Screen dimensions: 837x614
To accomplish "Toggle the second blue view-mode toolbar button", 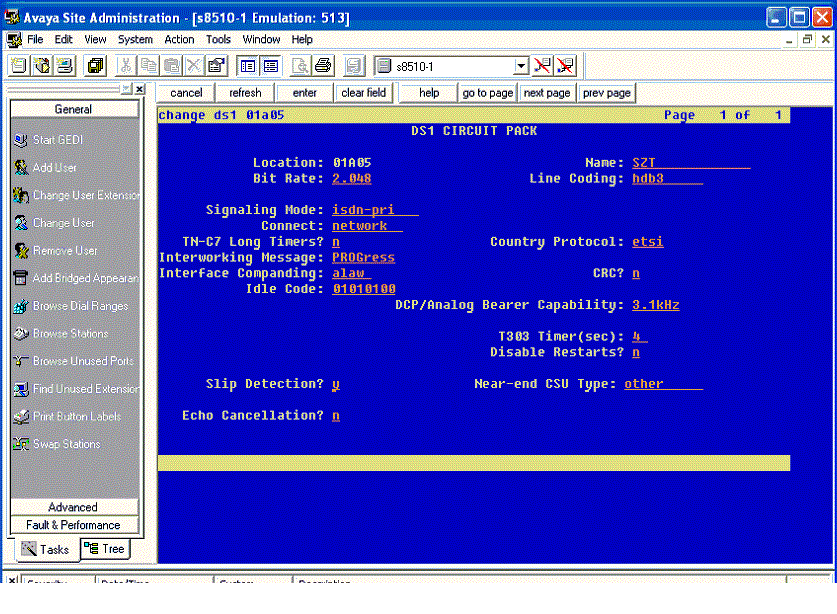I will [271, 66].
